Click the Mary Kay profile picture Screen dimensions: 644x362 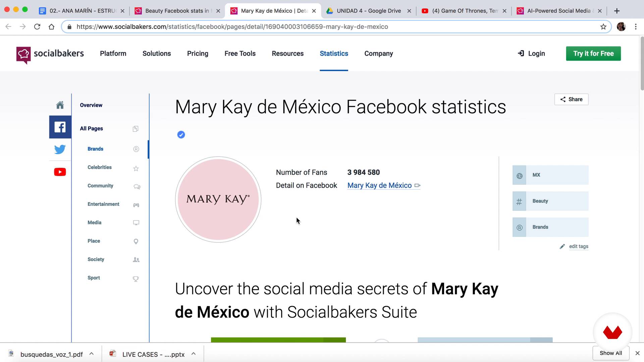(218, 200)
